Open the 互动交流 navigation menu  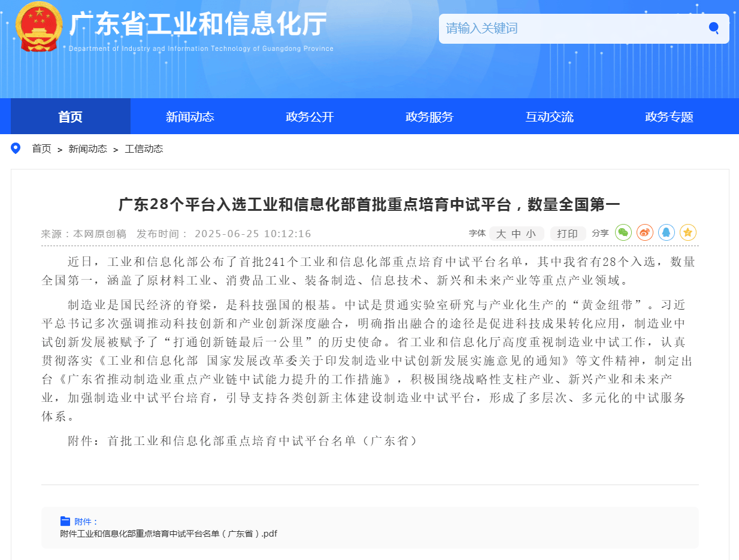point(549,117)
